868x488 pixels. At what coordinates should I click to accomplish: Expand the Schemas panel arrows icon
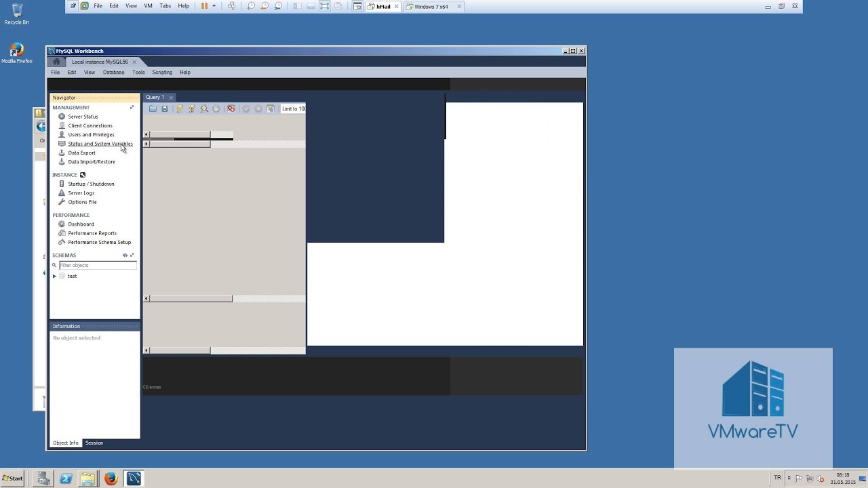click(132, 256)
